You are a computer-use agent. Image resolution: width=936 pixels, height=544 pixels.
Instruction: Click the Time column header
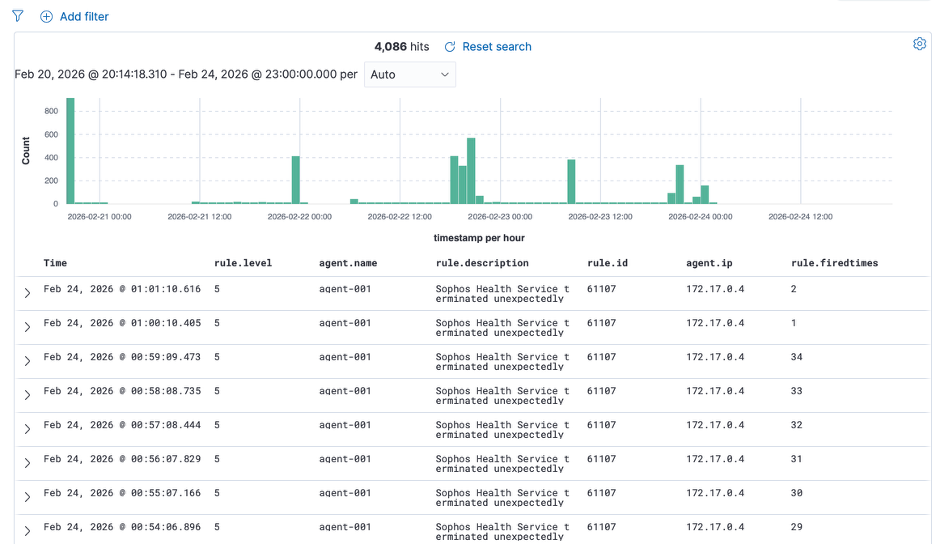click(x=55, y=263)
